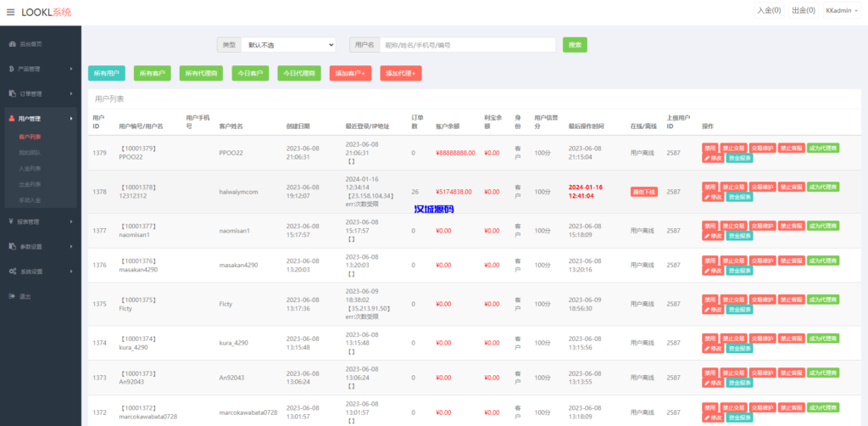The image size is (868, 426).
Task: Select 我的团队 in sidebar submenu
Action: (x=30, y=152)
